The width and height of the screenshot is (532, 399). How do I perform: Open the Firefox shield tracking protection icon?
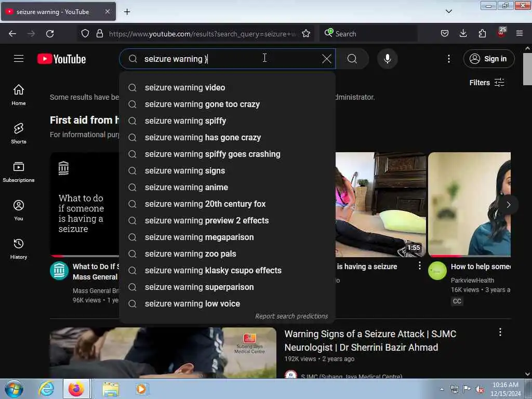tap(85, 34)
